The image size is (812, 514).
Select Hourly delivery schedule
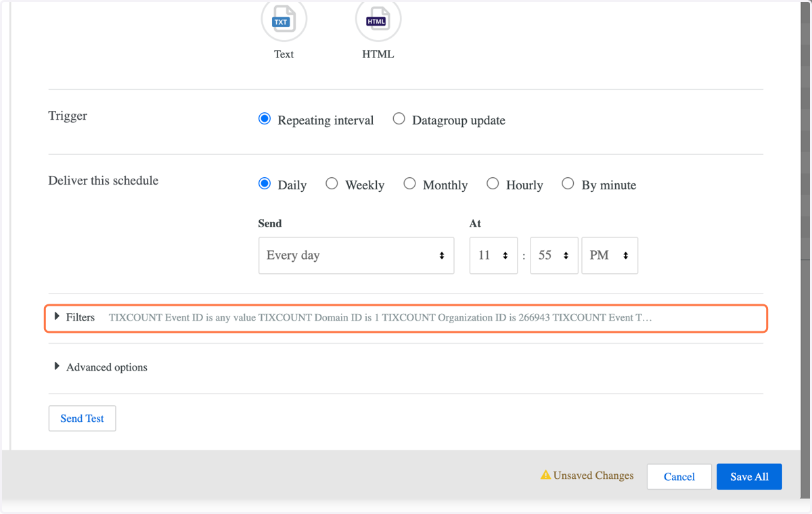(493, 184)
